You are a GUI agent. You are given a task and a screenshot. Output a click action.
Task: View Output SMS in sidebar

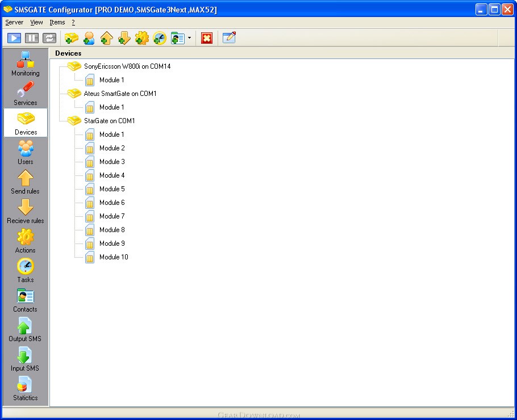[x=26, y=329]
